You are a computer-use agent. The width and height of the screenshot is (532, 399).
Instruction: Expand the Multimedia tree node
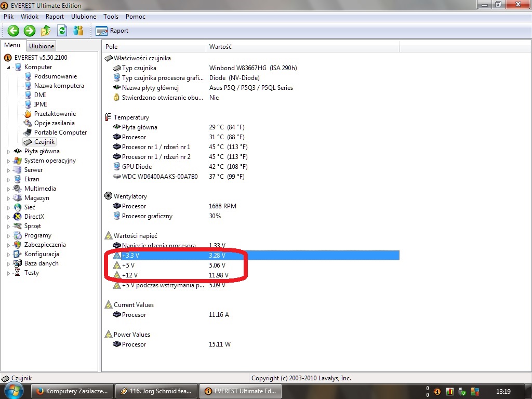click(x=8, y=189)
